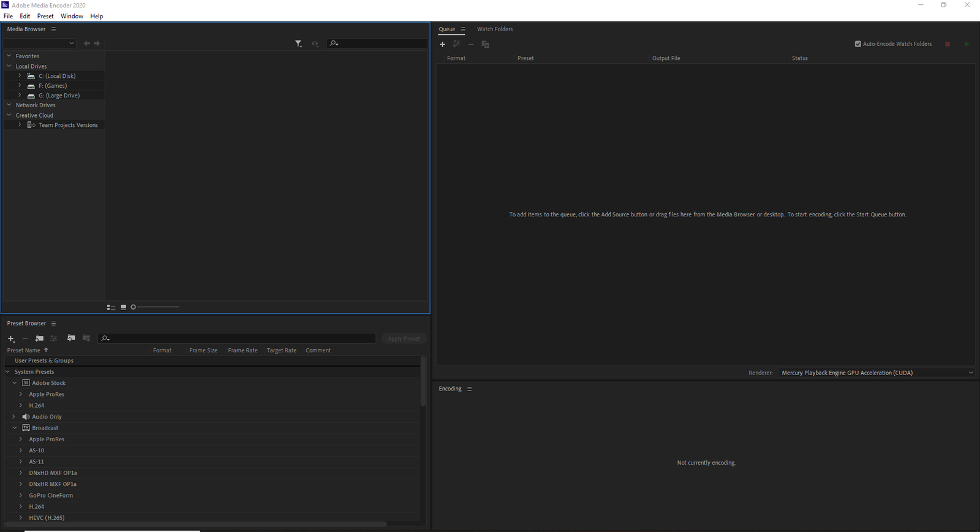Open Window menu
980x532 pixels.
tap(72, 16)
